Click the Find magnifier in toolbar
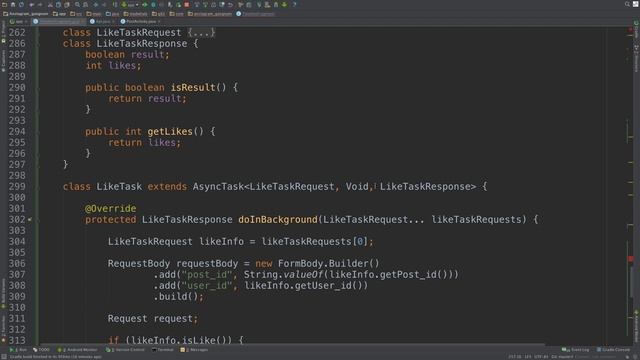This screenshot has width=640, height=360. pyautogui.click(x=77, y=4)
